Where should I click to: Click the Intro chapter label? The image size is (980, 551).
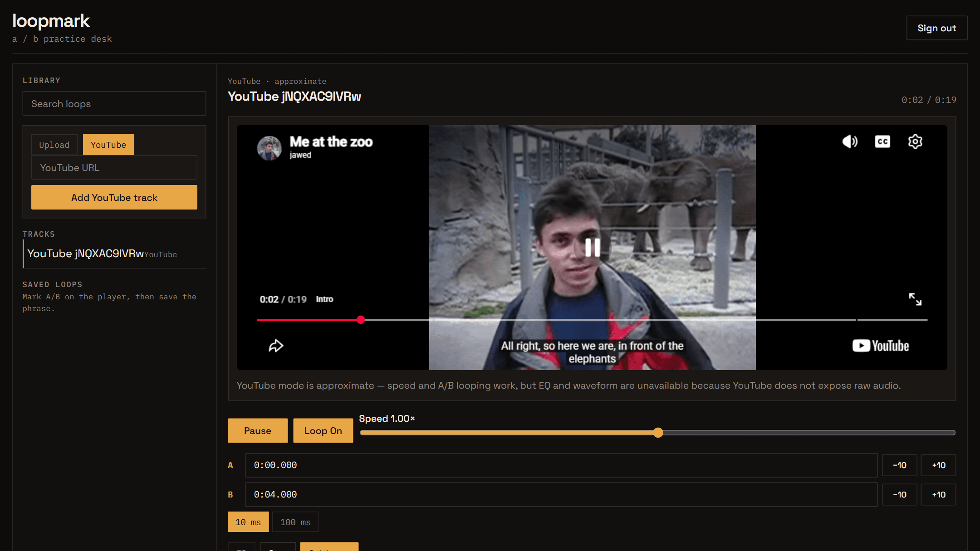(324, 299)
